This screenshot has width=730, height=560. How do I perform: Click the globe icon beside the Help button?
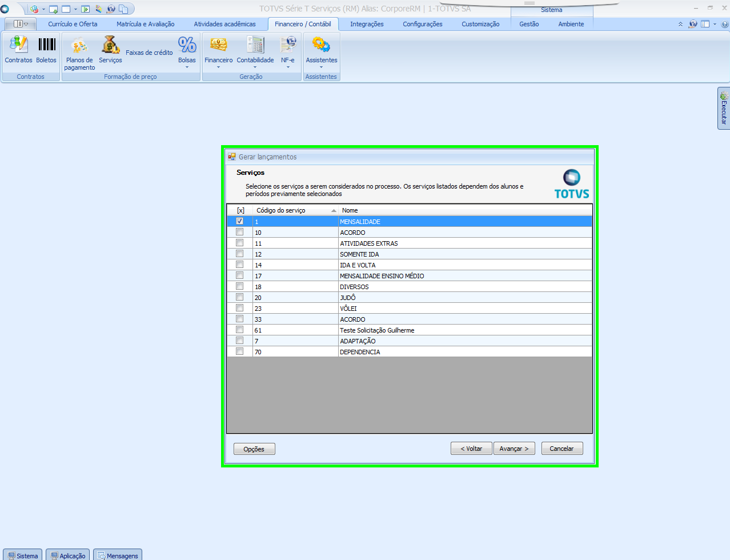(693, 24)
